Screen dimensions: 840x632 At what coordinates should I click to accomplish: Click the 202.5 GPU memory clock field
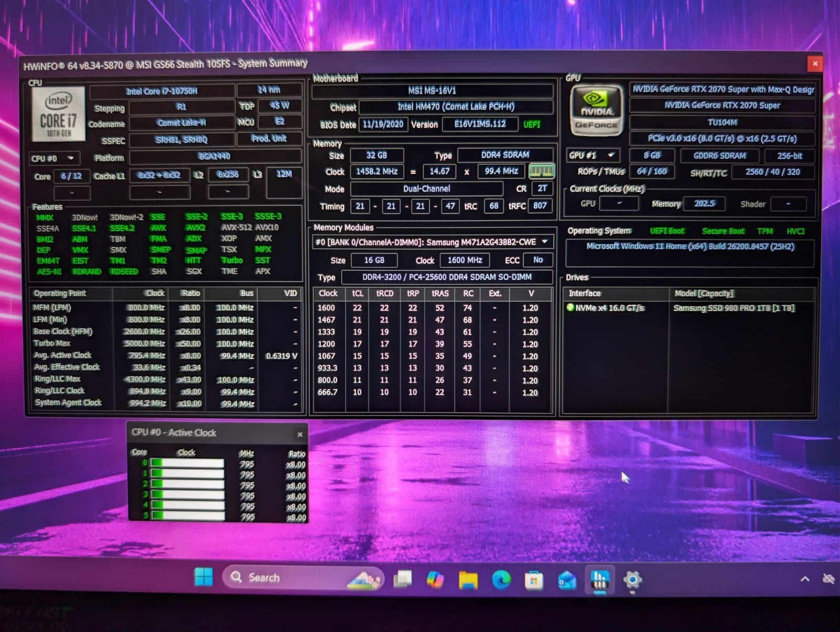(x=704, y=204)
